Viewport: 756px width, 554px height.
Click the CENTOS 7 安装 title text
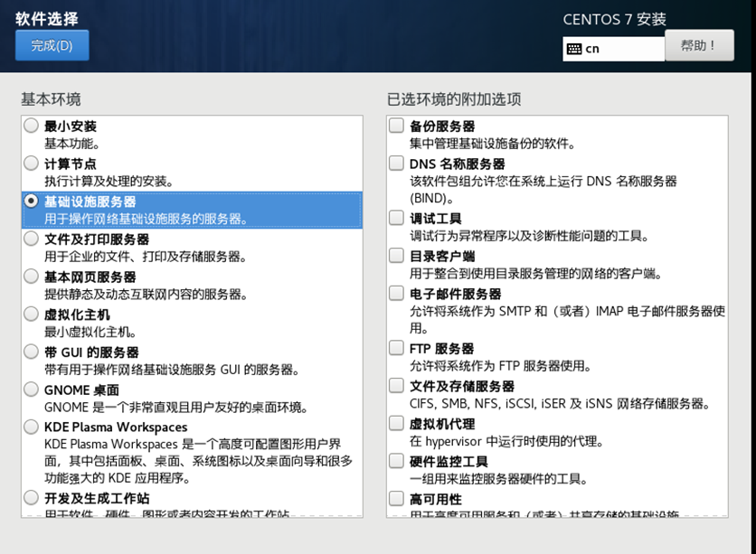point(615,19)
